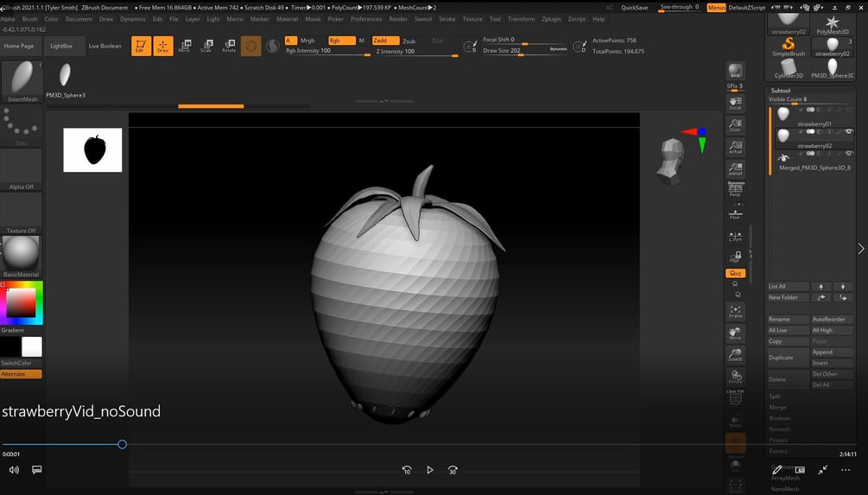Screen dimensions: 868x495
Task: Pick a color in the color picker square
Action: (21, 303)
